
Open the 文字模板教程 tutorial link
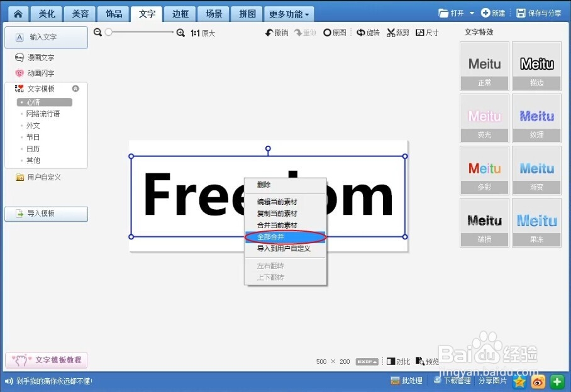coord(47,359)
